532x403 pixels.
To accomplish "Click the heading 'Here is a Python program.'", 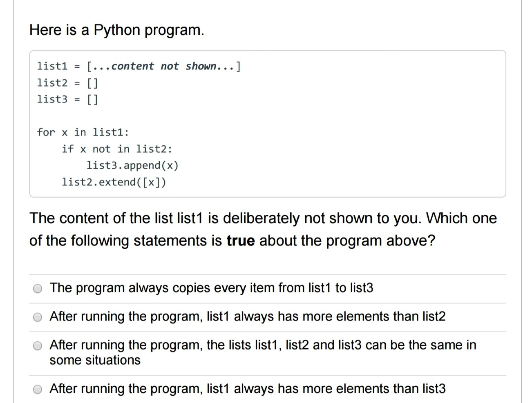I will [116, 30].
